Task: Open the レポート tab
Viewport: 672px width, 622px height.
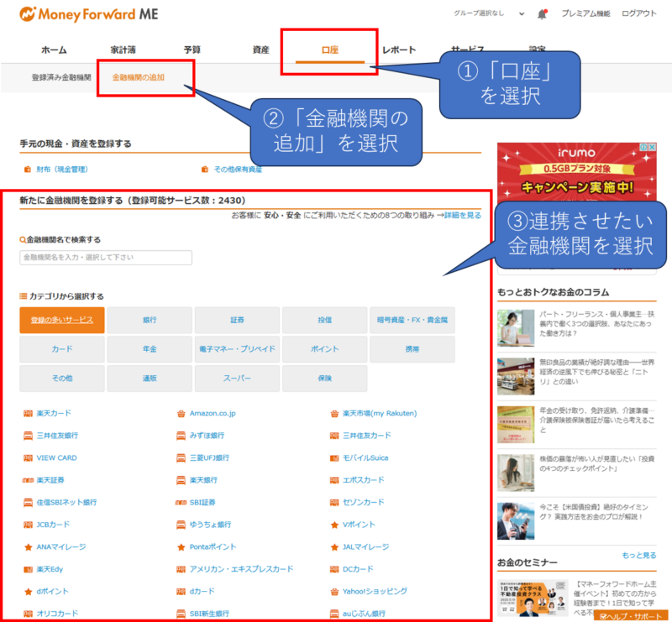Action: pos(399,50)
